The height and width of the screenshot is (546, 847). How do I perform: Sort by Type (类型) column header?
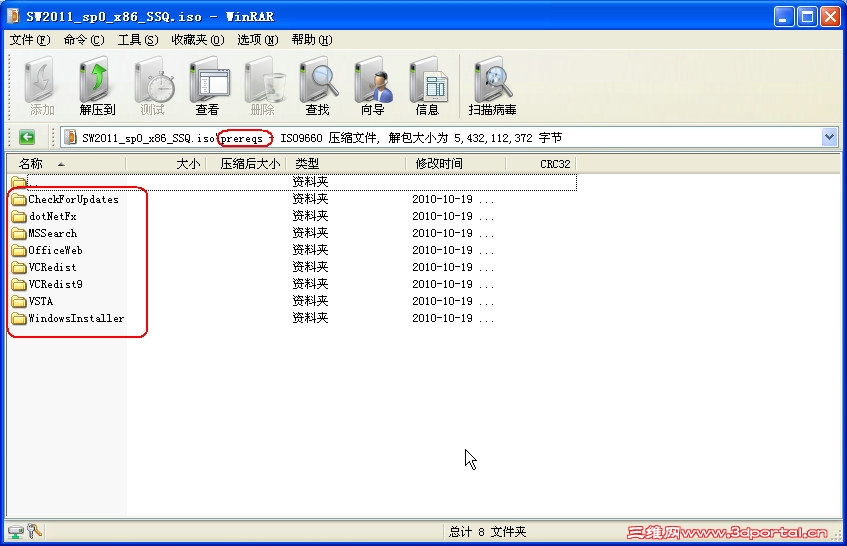tap(345, 164)
